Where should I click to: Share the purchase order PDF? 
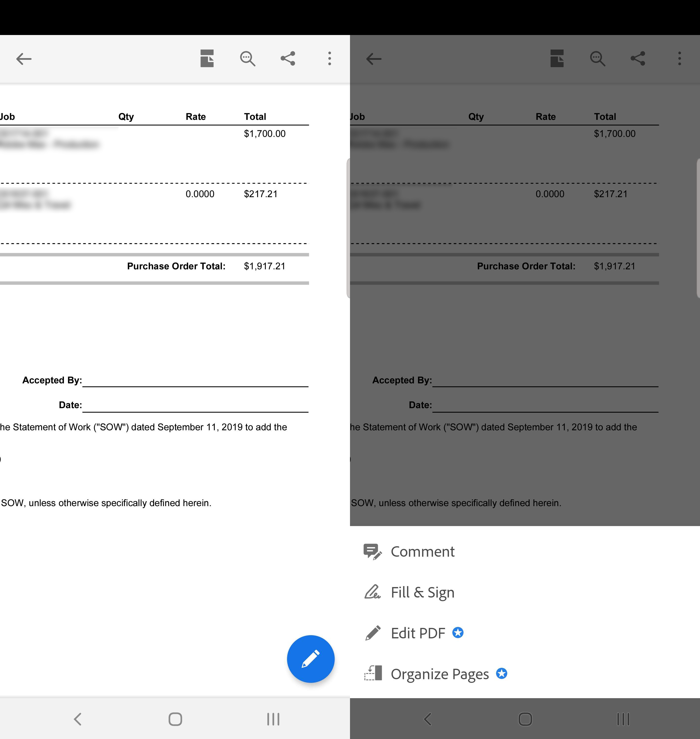pos(288,59)
